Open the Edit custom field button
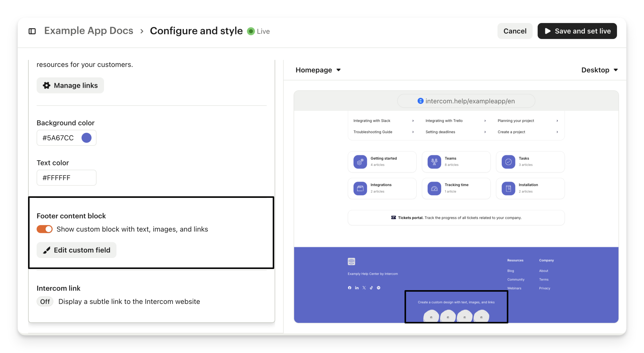Viewport: 644px width, 353px height. point(77,250)
